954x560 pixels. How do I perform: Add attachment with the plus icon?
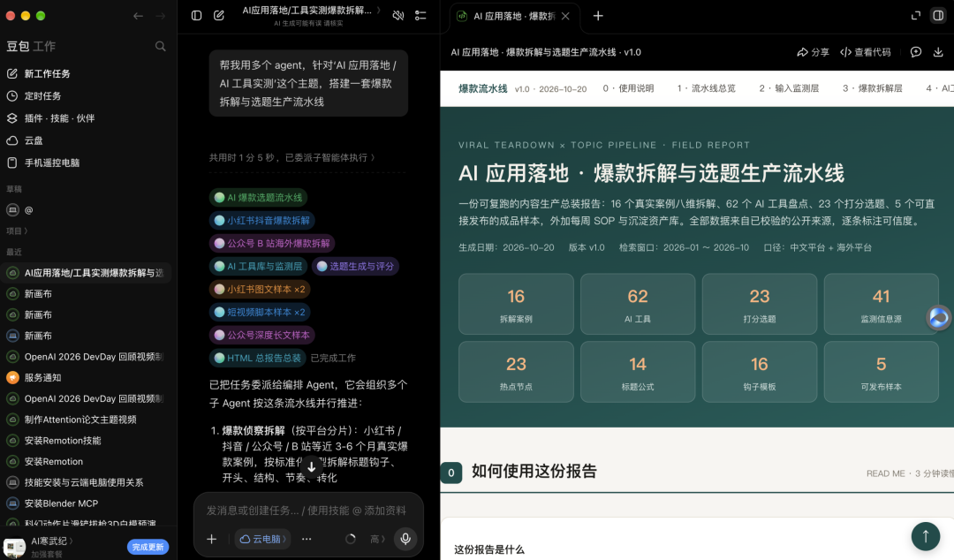pyautogui.click(x=212, y=539)
